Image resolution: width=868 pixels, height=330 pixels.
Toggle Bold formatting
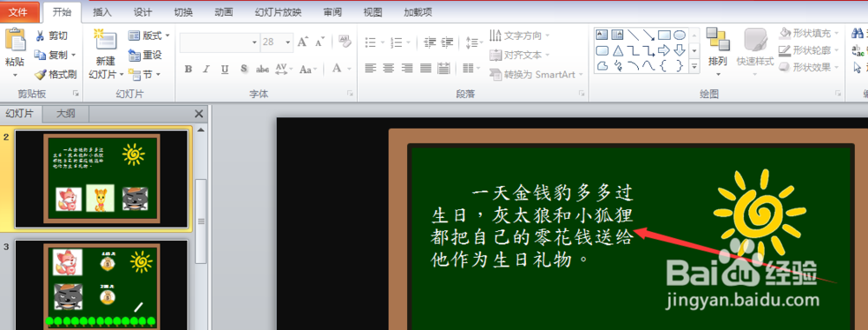tap(188, 69)
